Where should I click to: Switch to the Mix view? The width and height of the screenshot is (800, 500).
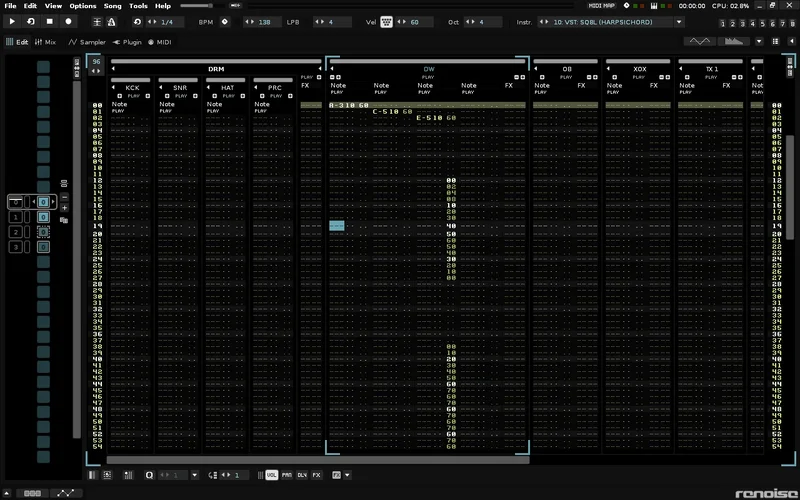point(46,42)
